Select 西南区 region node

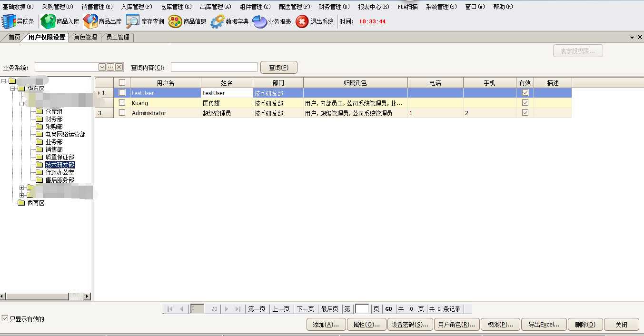click(36, 203)
